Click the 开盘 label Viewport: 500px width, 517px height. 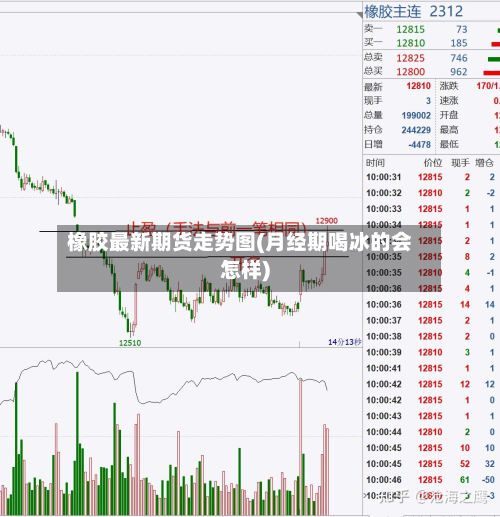point(449,115)
